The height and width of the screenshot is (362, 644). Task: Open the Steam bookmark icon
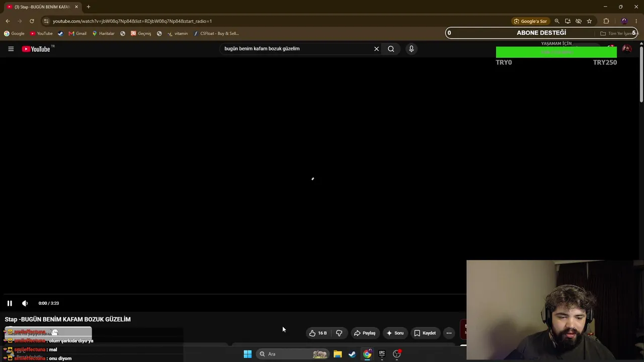tap(60, 34)
